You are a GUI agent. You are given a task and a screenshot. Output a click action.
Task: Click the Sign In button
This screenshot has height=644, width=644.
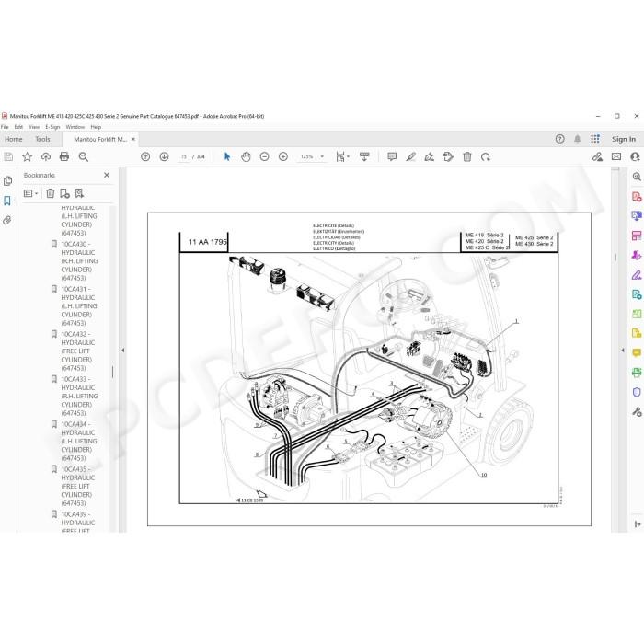tap(624, 139)
